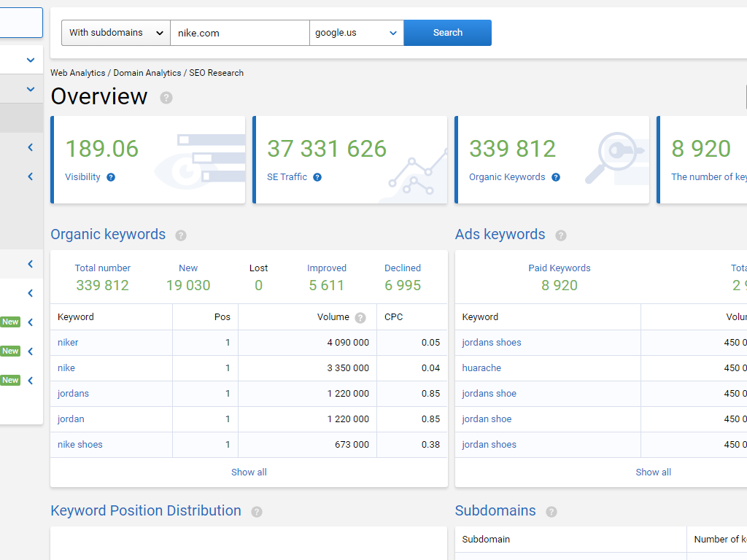
Task: Open the jordans shoe ads keyword
Action: [x=489, y=394]
